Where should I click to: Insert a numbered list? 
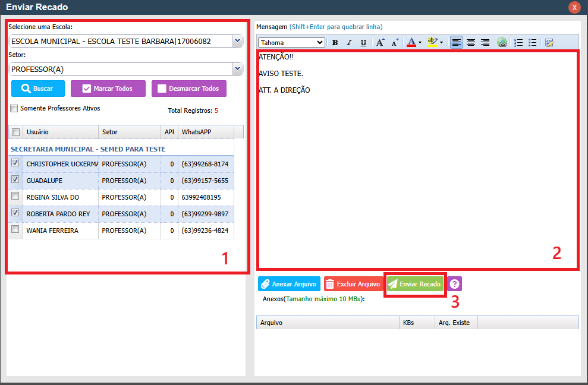(x=518, y=42)
